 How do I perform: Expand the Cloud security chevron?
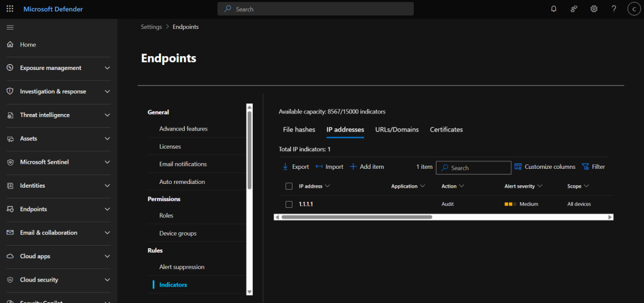tap(107, 280)
